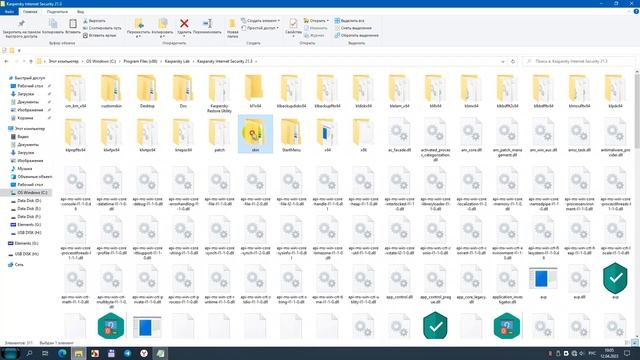
Task: Select Downloads (Загрузки) under Quick access
Action: point(25,94)
